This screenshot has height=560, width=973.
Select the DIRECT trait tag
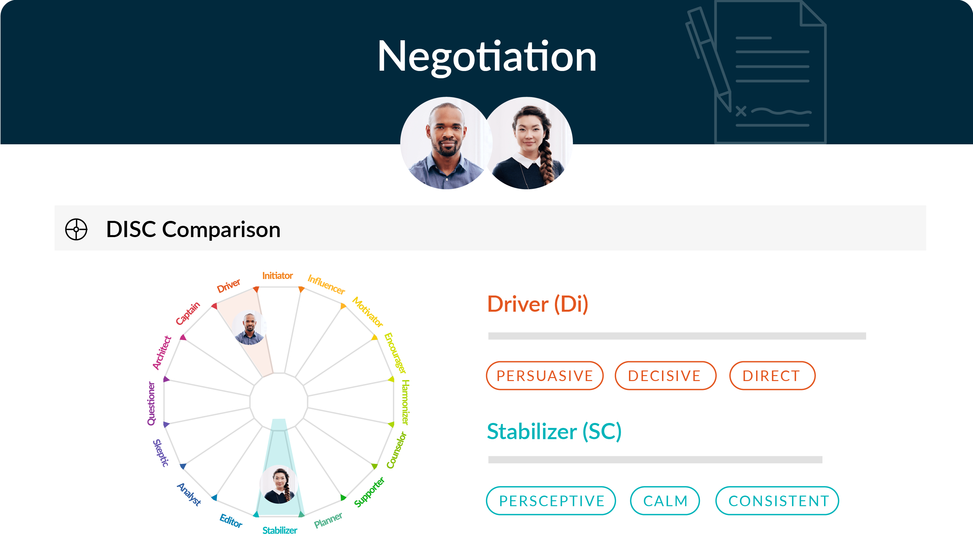(772, 376)
